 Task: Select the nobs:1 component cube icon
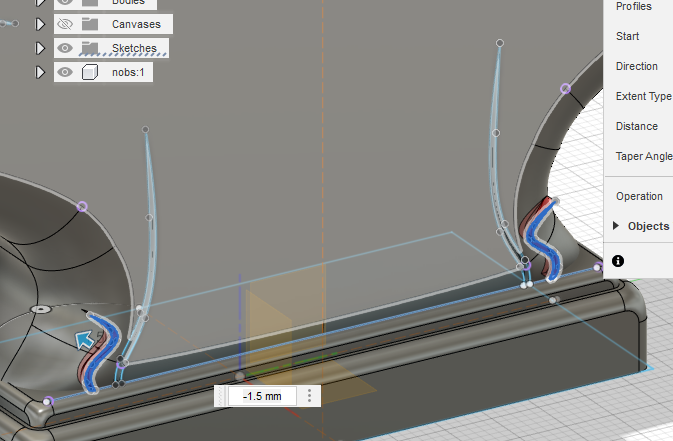tap(90, 72)
